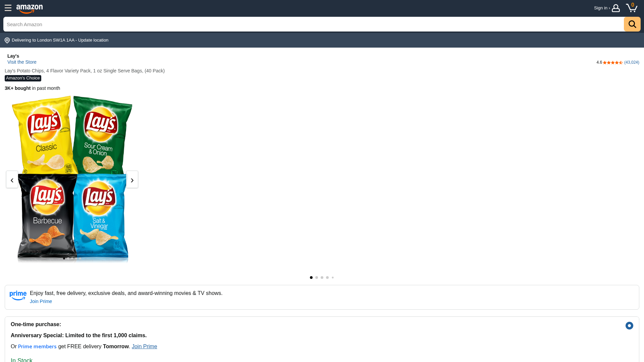Open the account profile icon
Screen dimensions: 644x362
pyautogui.click(x=616, y=8)
